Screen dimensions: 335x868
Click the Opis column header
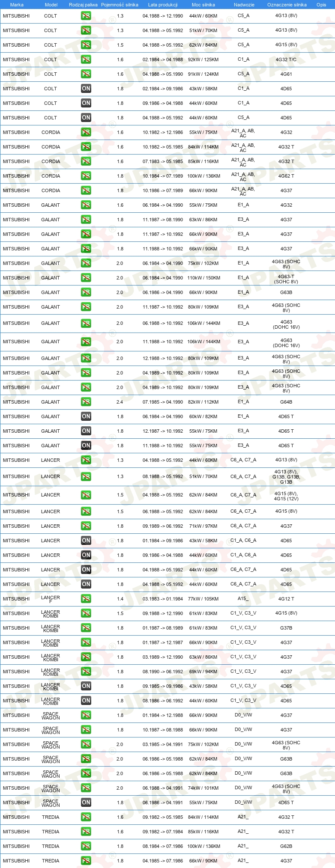pos(321,5)
